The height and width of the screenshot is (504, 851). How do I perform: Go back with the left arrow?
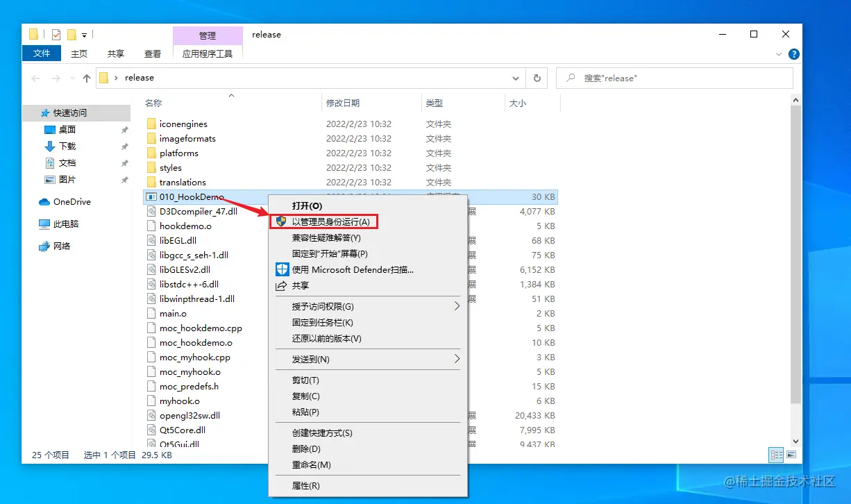pos(35,78)
